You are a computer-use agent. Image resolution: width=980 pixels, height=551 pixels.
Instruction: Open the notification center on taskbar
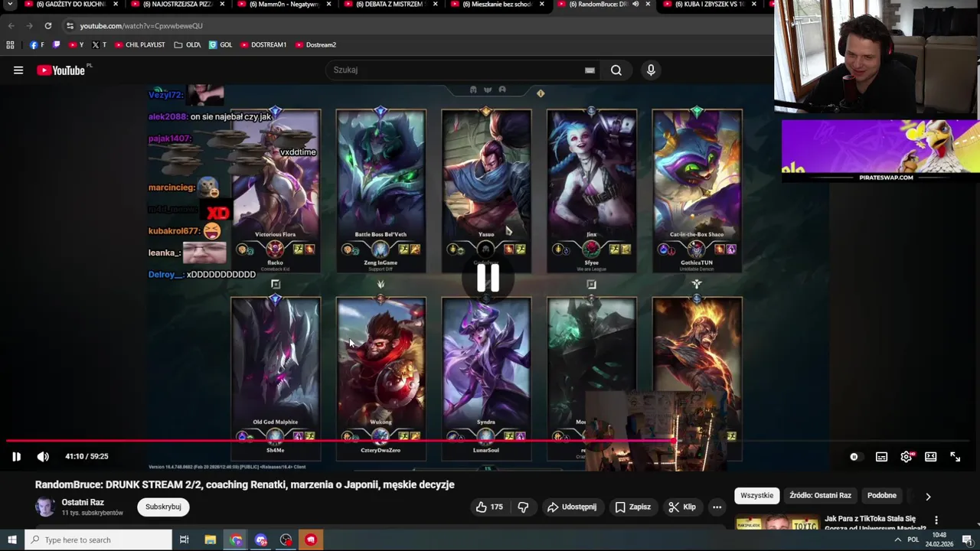pos(968,540)
